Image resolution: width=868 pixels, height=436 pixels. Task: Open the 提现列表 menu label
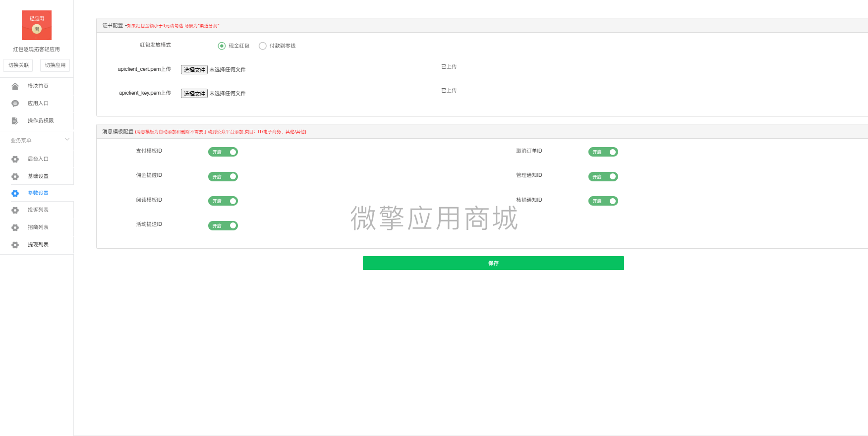coord(38,245)
